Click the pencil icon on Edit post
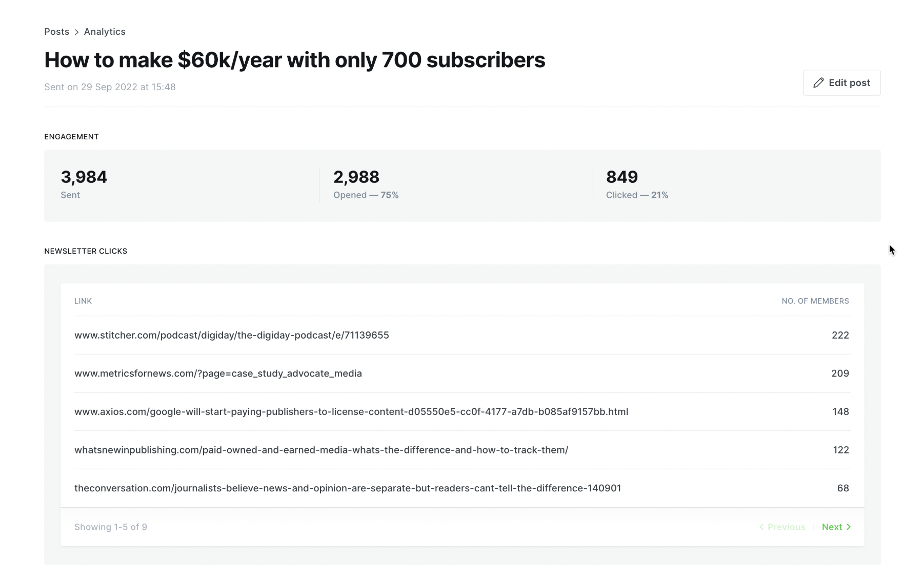924x582 pixels. (x=818, y=83)
